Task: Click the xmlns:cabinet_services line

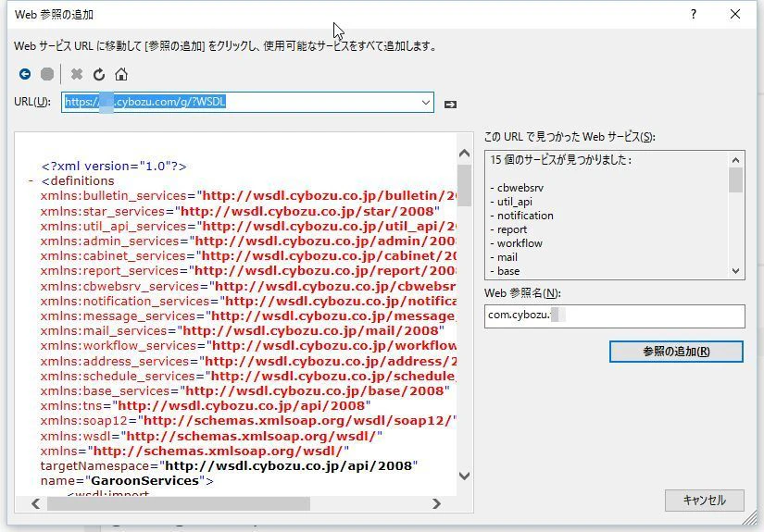Action: [248, 256]
